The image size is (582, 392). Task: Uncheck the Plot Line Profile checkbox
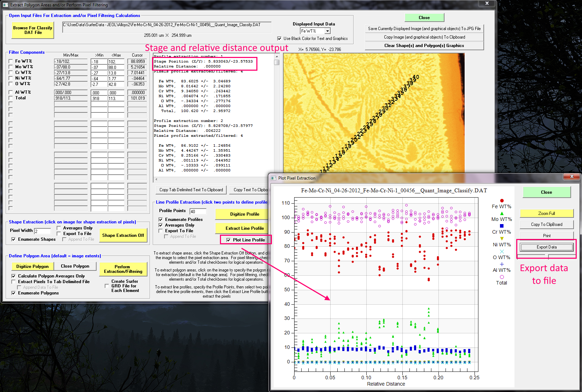pos(228,240)
